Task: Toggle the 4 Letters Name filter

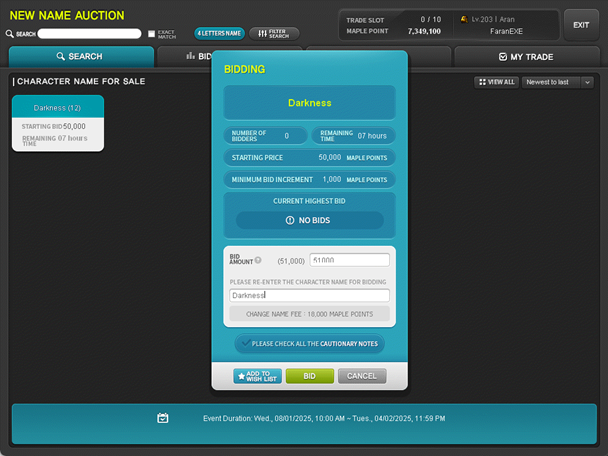Action: point(219,33)
